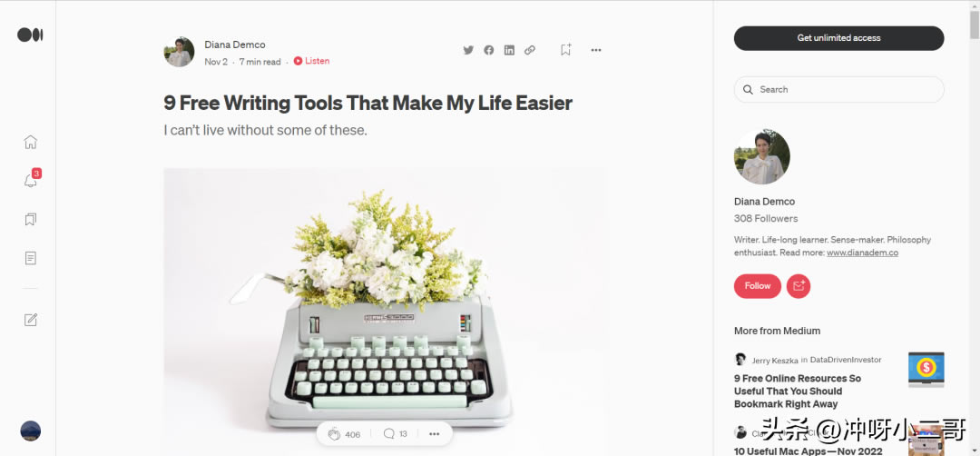Play the article with Listen
Image resolution: width=980 pixels, height=456 pixels.
(x=311, y=61)
